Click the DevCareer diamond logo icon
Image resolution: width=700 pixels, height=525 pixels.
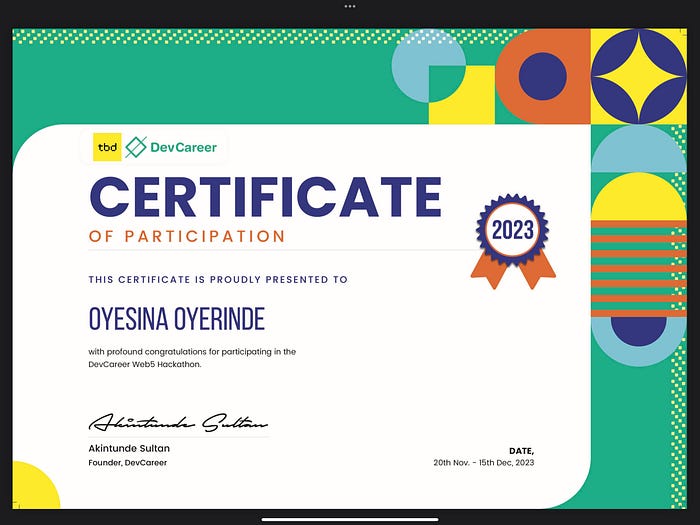click(x=136, y=147)
